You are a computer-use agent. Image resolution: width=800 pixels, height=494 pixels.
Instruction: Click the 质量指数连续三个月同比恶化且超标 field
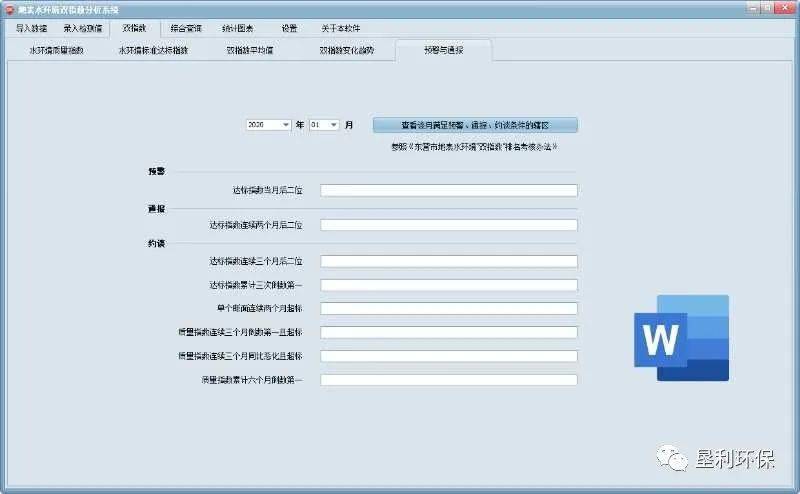pos(449,356)
